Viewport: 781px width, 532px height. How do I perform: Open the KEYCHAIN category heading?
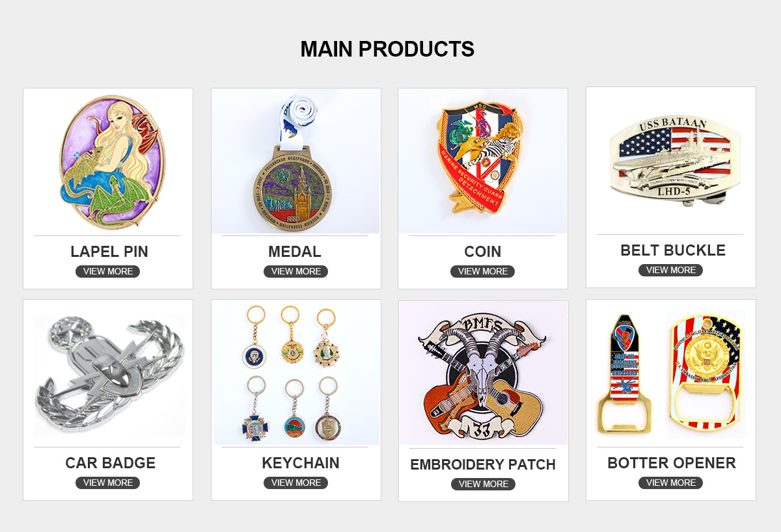[301, 463]
